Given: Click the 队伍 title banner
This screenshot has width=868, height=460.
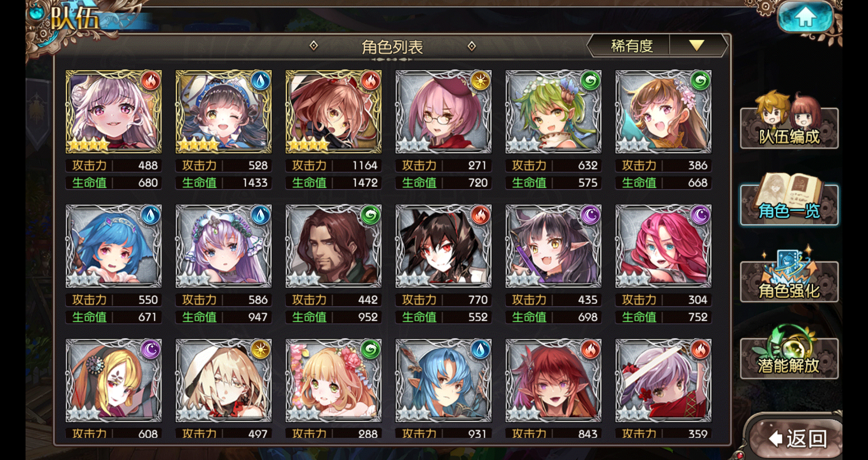Looking at the screenshot, I should pyautogui.click(x=76, y=18).
